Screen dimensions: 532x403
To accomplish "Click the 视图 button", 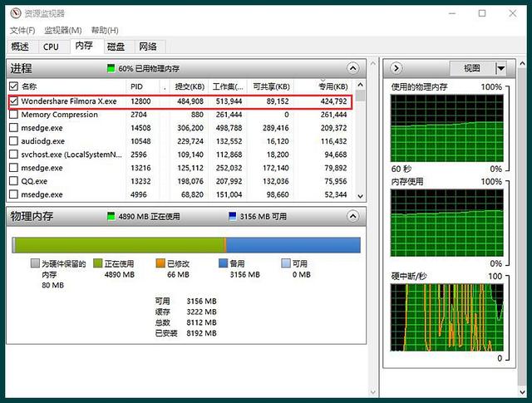I will (x=471, y=68).
